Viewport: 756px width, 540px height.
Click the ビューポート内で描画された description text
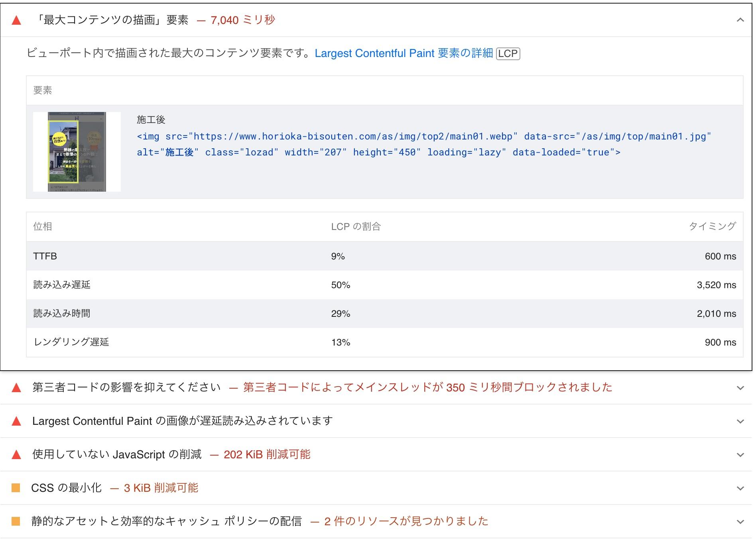click(x=169, y=53)
